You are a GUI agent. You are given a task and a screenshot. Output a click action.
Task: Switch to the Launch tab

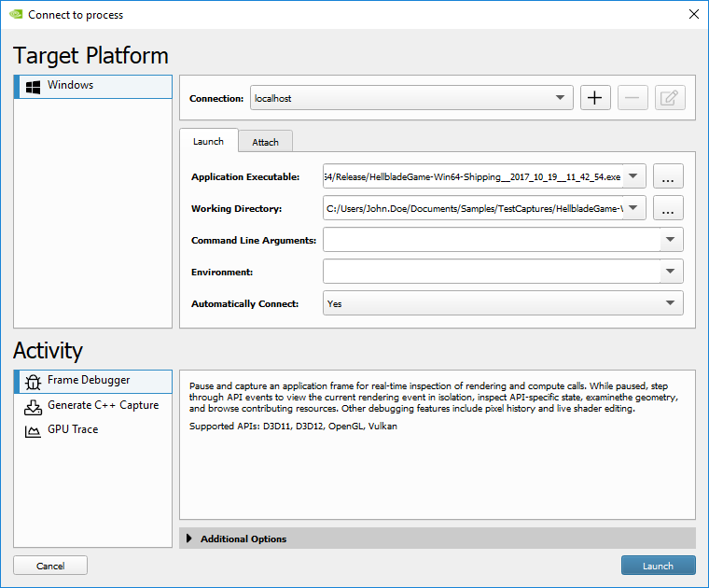point(208,141)
